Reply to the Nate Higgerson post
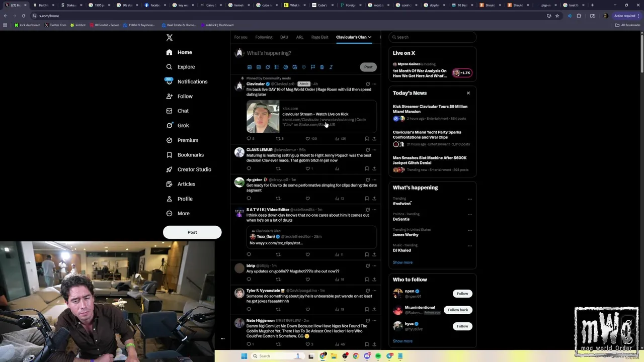The image size is (644, 362). pos(249,344)
